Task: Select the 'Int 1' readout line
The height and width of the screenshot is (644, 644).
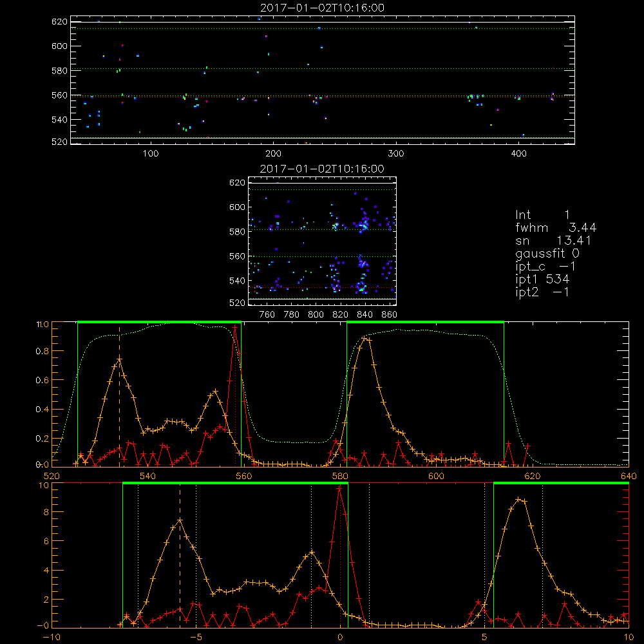Action: (542, 215)
